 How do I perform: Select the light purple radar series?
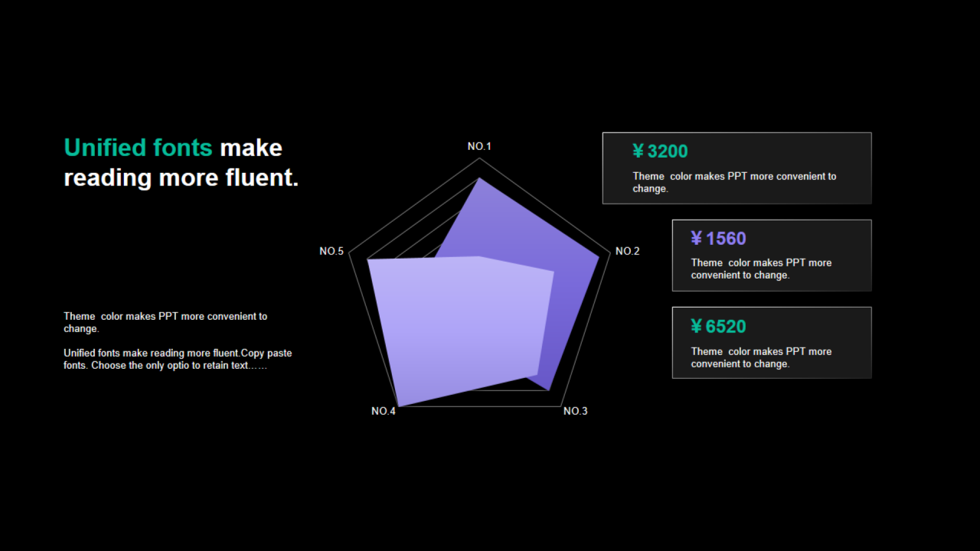pos(459,329)
